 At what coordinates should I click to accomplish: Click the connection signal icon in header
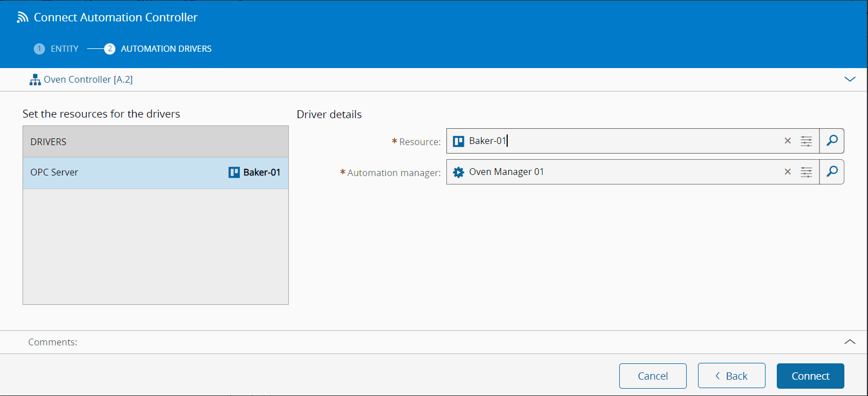[x=23, y=17]
